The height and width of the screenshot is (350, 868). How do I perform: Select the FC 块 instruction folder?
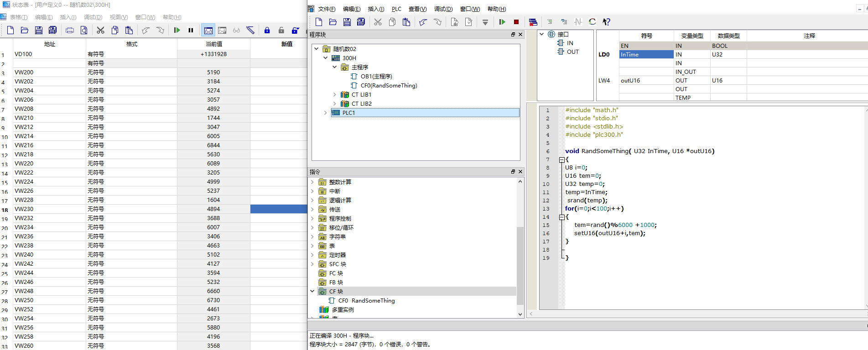[336, 273]
